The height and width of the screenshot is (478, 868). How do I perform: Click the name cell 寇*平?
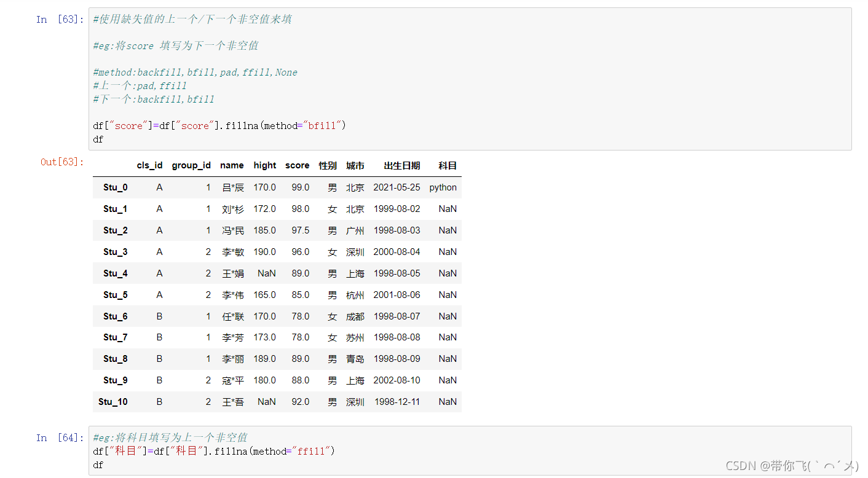[x=233, y=380]
